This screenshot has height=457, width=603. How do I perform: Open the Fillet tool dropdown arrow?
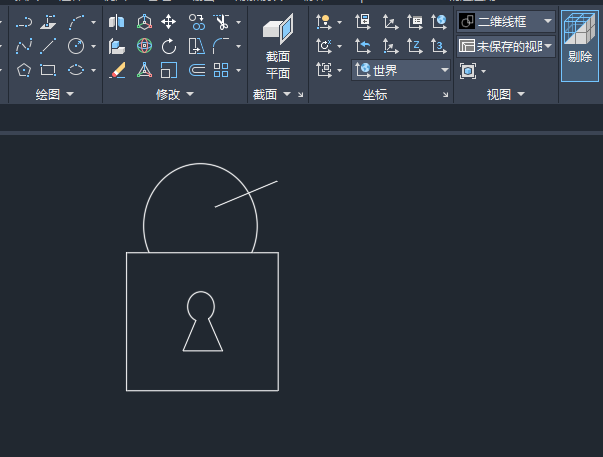[x=238, y=47]
